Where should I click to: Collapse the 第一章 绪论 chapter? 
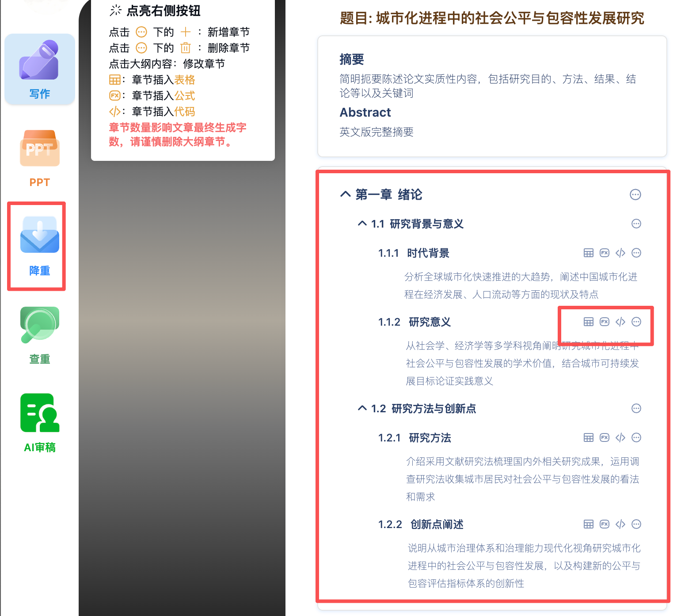[x=345, y=194]
